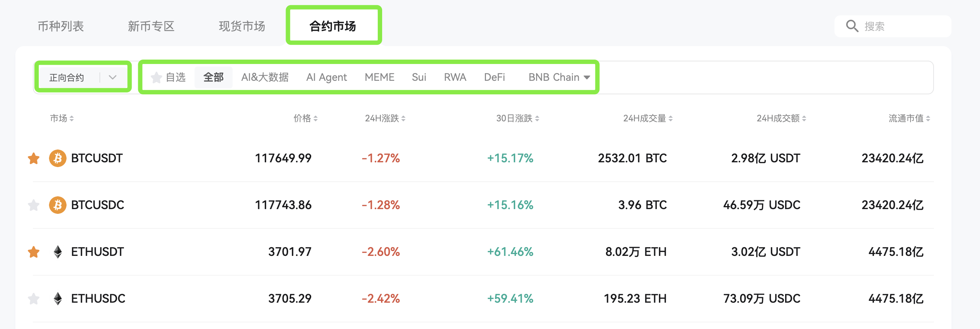Click the +15.16% 30-day change
This screenshot has height=329, width=980.
(510, 205)
